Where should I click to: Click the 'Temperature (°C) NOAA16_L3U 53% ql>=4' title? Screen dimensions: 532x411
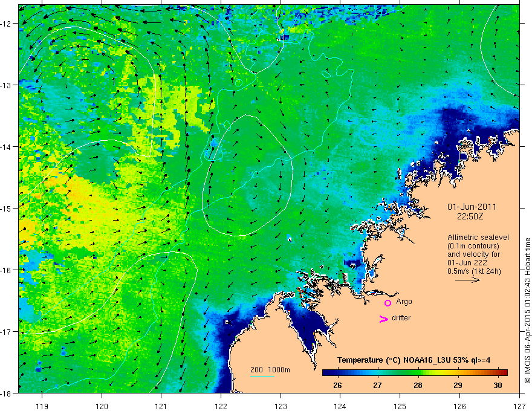click(x=414, y=360)
